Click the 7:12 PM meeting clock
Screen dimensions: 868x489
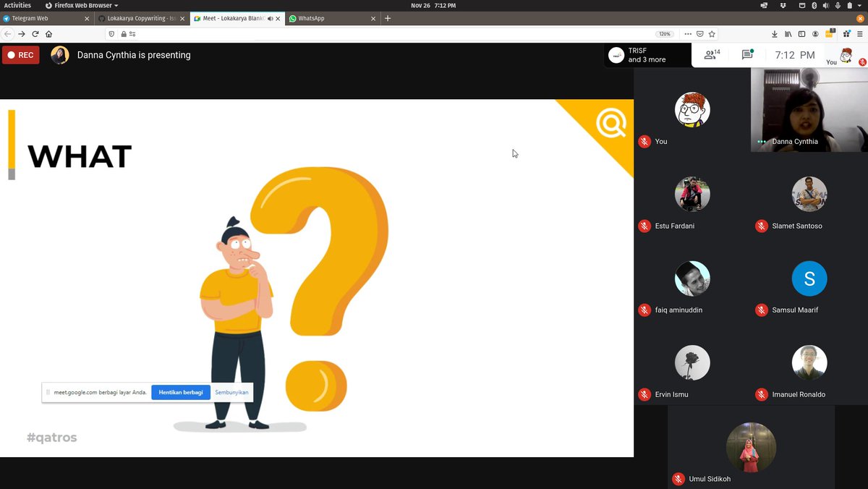click(x=795, y=55)
